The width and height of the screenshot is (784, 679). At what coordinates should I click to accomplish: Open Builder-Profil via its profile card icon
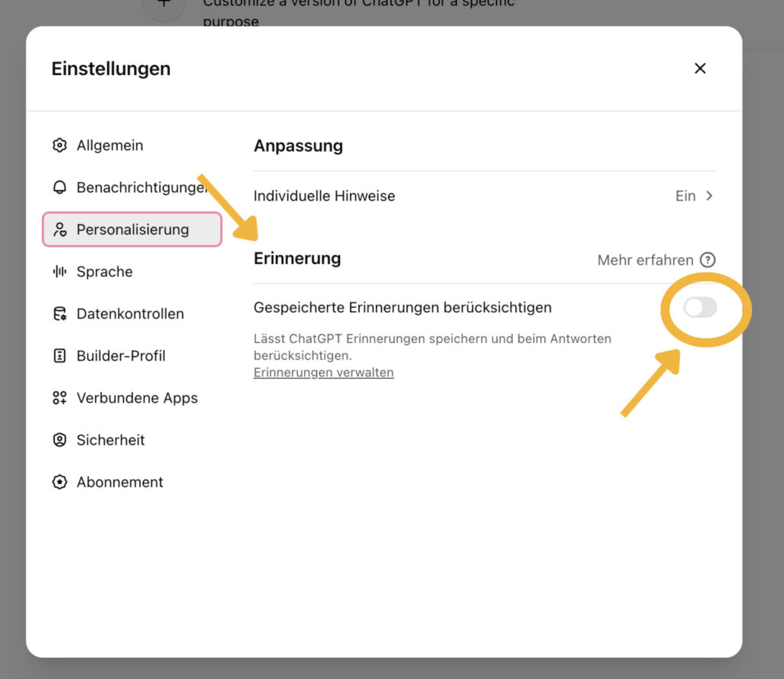click(x=60, y=356)
